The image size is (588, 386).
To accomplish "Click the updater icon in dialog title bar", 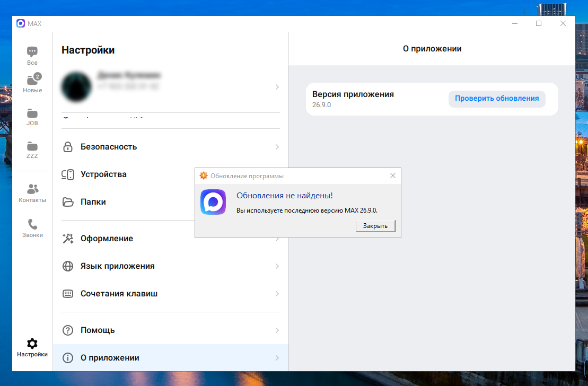I will [x=204, y=176].
